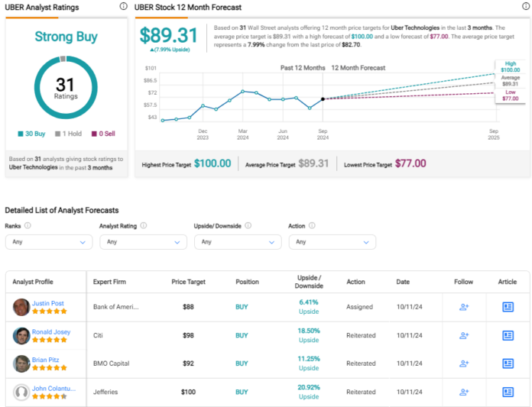Visit Ronald Josey's profile link

point(51,331)
